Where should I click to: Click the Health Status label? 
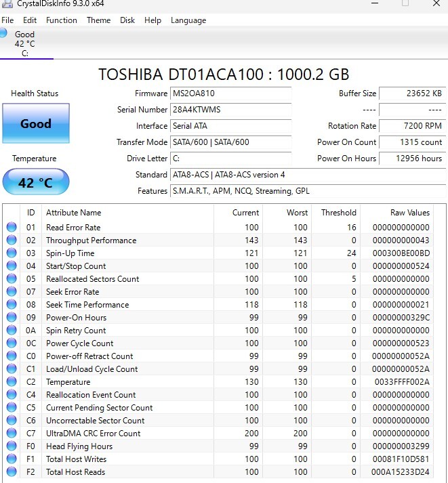pos(35,93)
